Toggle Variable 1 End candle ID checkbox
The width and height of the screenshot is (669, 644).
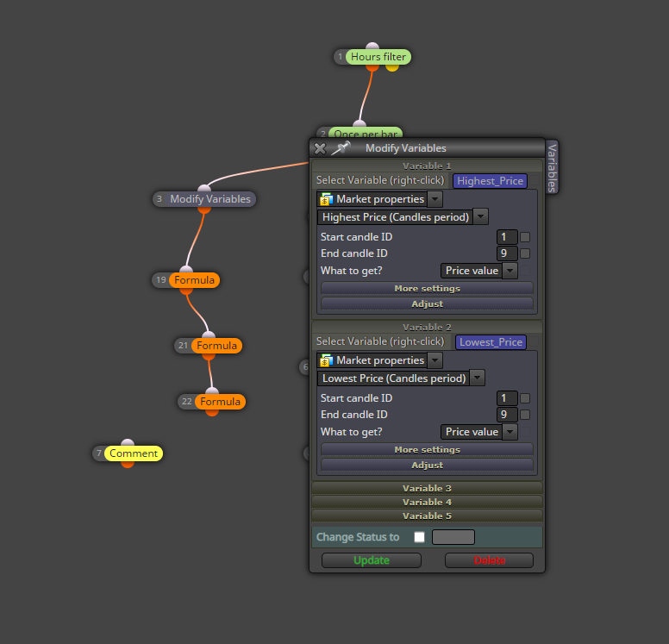point(525,253)
